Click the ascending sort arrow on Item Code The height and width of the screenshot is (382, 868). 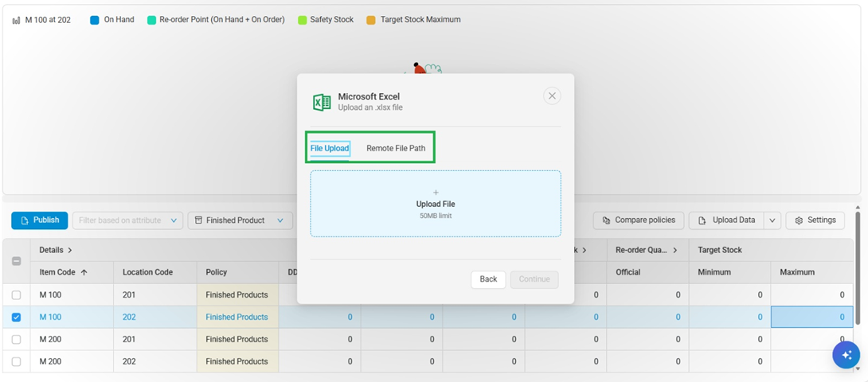click(84, 272)
